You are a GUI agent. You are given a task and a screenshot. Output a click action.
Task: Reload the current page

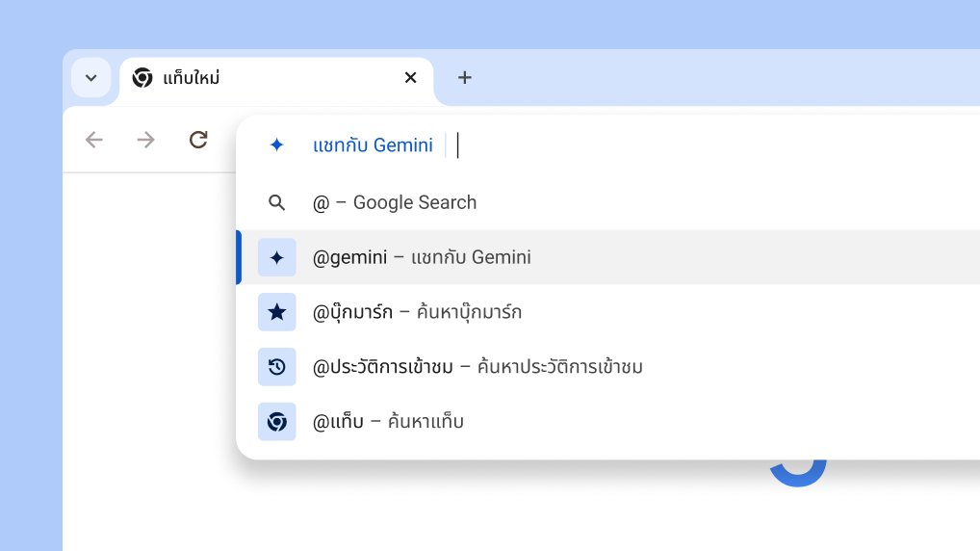click(x=198, y=140)
